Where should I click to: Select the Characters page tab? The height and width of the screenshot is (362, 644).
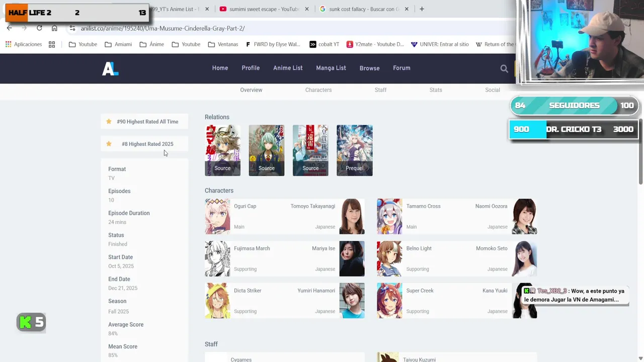(x=318, y=90)
